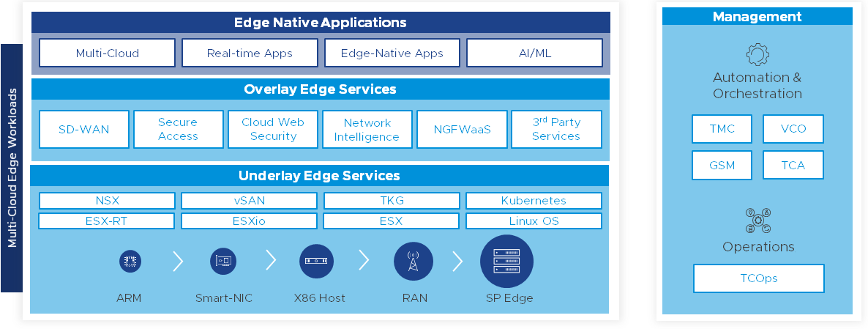Click the TCA management box

click(x=793, y=165)
